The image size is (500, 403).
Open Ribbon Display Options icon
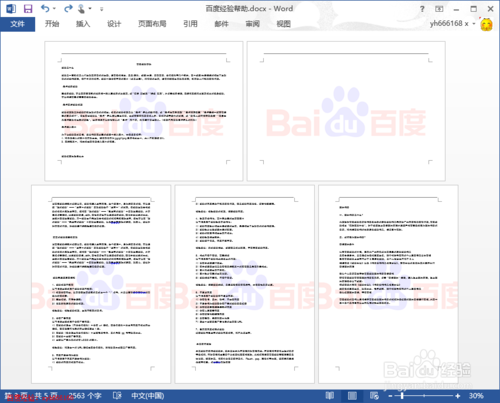point(439,9)
